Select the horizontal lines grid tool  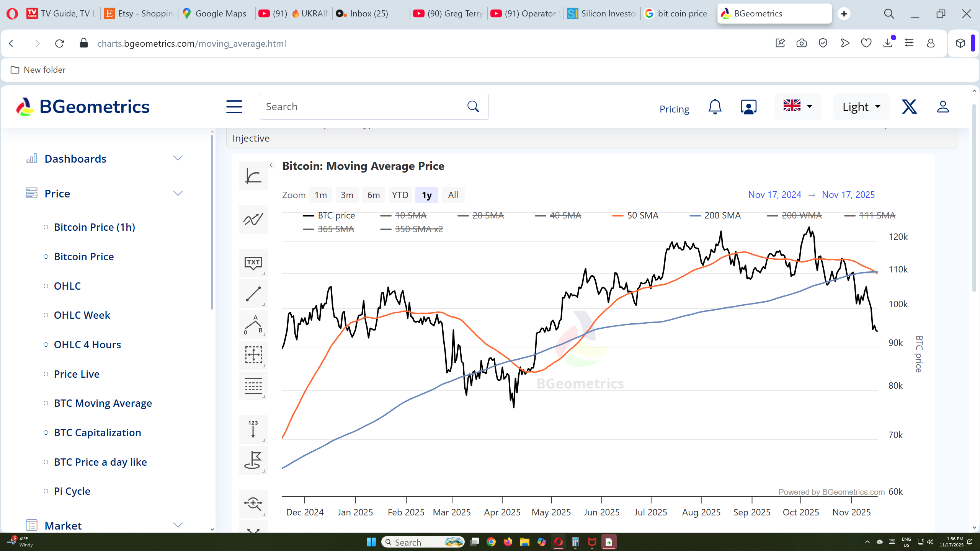coord(253,386)
